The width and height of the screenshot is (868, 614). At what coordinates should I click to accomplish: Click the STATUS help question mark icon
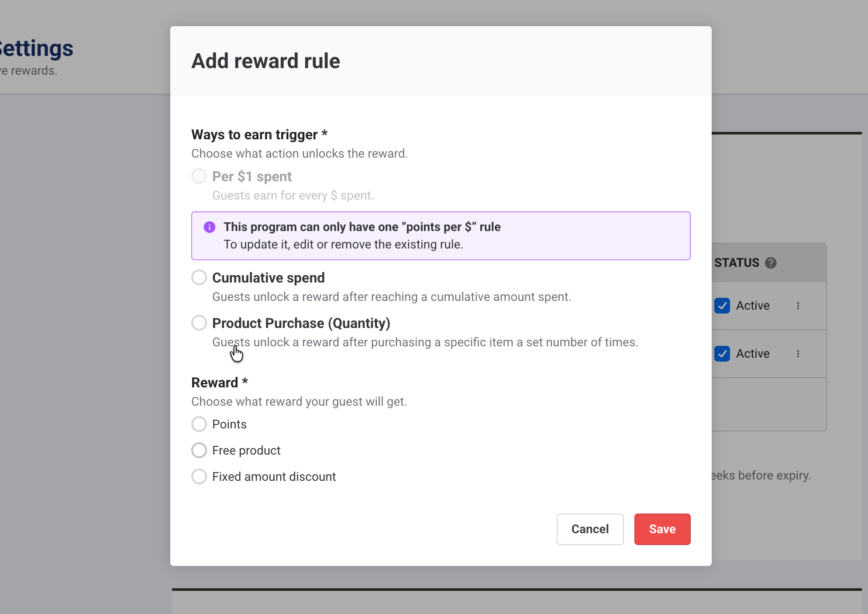click(771, 263)
